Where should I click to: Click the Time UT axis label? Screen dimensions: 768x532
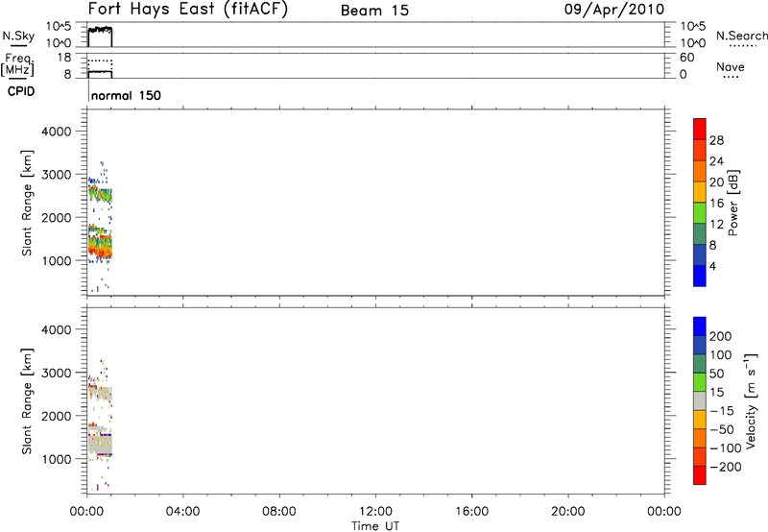374,525
